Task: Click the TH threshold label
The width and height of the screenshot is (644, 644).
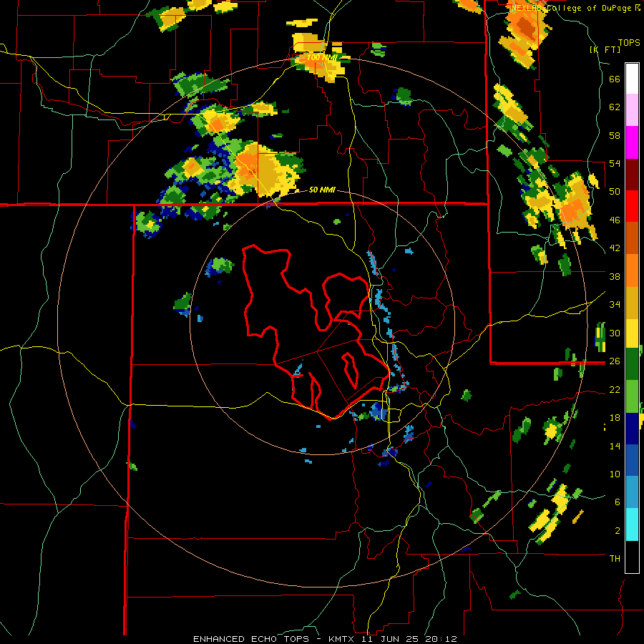Action: [x=615, y=559]
